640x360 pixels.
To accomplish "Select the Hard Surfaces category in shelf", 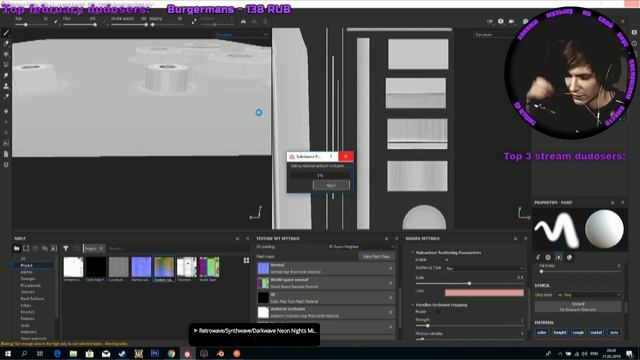I will click(x=32, y=299).
